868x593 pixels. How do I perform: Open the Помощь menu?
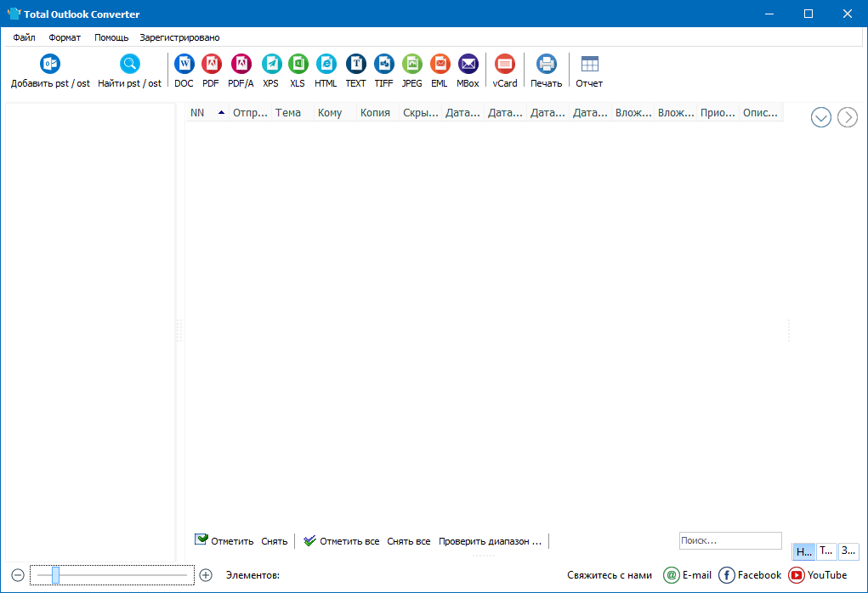(x=109, y=37)
